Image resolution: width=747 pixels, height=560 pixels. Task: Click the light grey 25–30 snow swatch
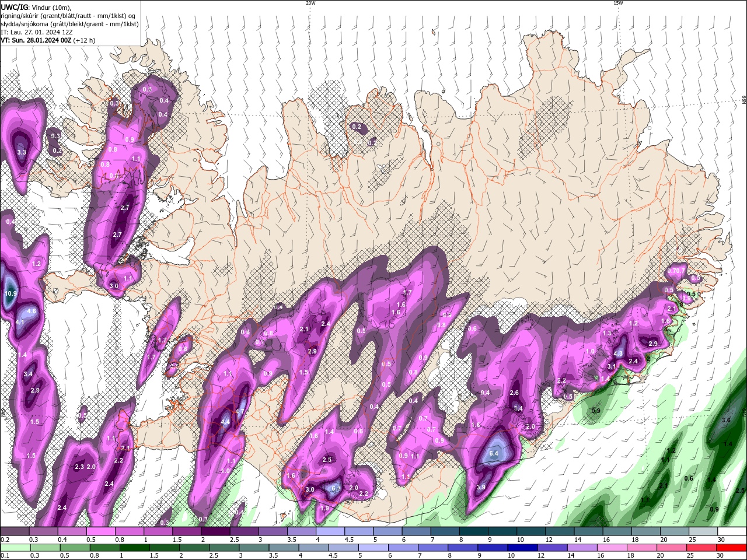click(x=703, y=531)
